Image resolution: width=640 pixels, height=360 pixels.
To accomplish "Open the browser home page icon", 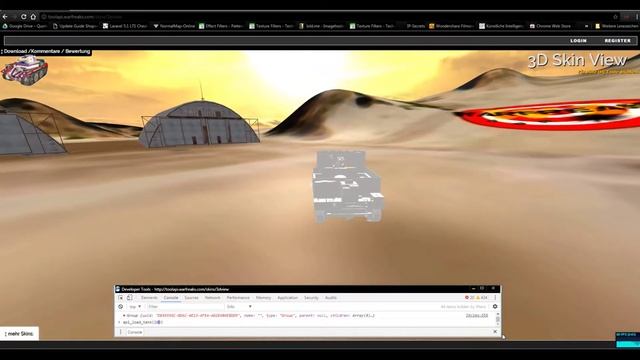I will point(33,17).
